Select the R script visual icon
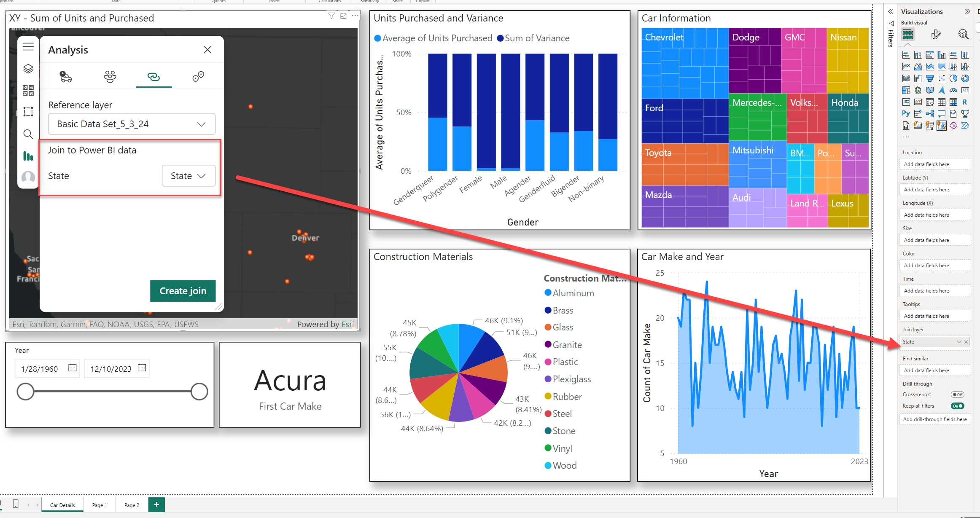This screenshot has height=518, width=980. tap(965, 102)
